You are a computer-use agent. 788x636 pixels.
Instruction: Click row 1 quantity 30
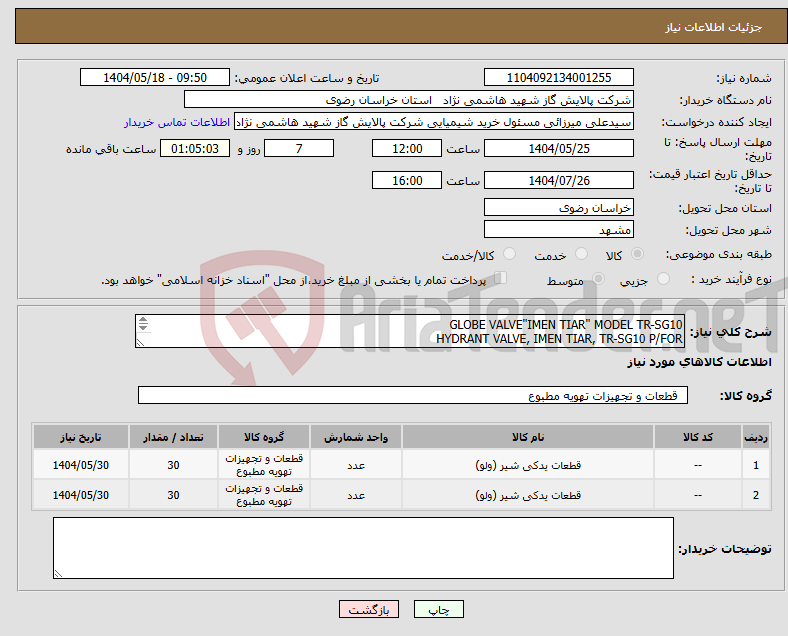coord(173,465)
